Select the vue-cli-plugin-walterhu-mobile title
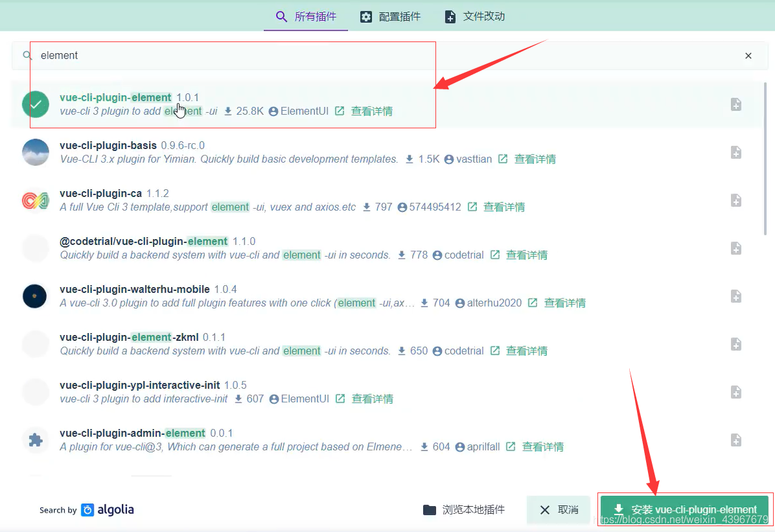 [x=134, y=289]
